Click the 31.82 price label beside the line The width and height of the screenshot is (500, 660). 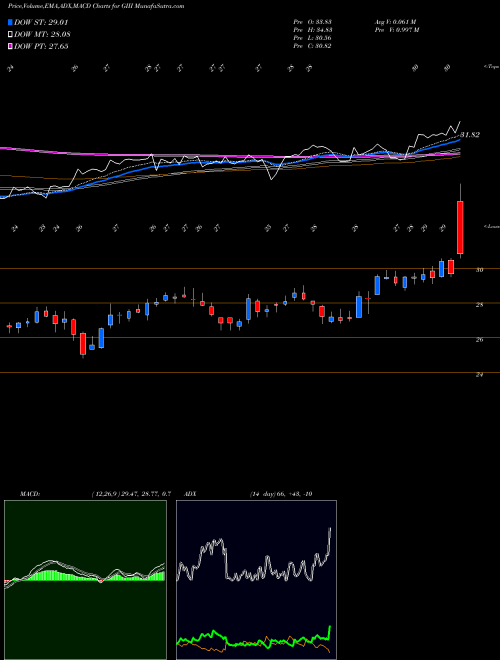pyautogui.click(x=470, y=135)
